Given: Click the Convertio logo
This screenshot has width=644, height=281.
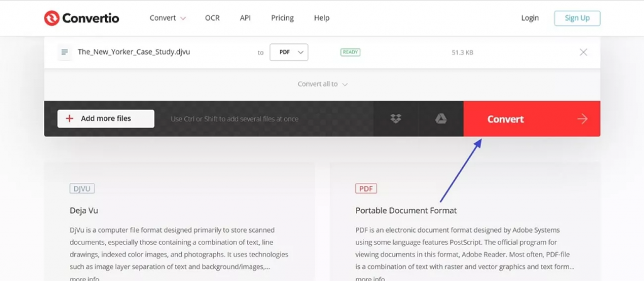Looking at the screenshot, I should [x=81, y=18].
